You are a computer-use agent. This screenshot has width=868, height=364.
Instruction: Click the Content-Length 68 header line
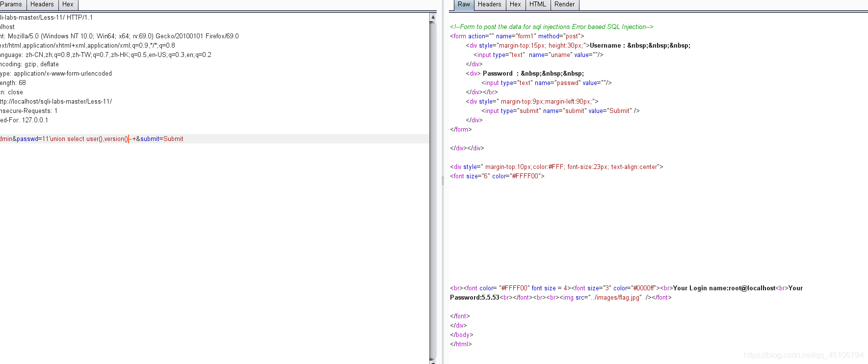click(x=13, y=83)
